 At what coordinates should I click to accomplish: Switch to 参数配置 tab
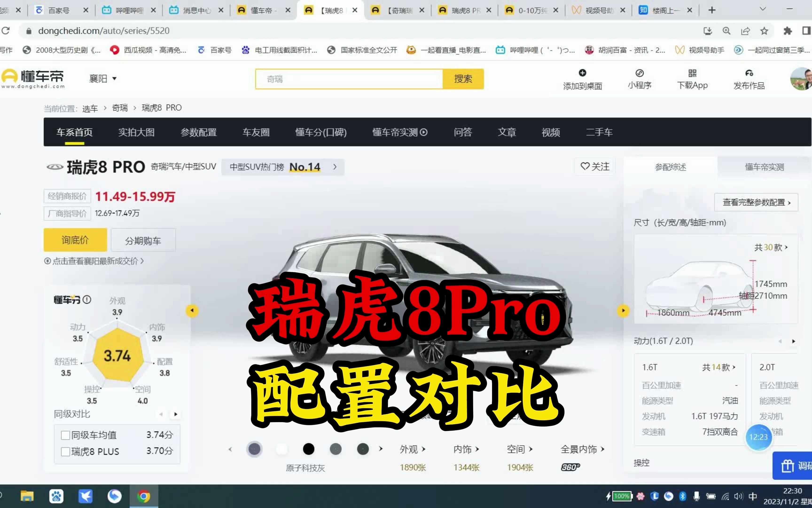(x=198, y=132)
